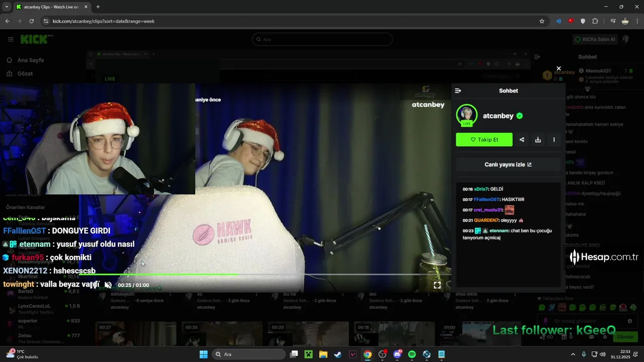The image size is (644, 362).
Task: Open the Chrome three-dot menu
Action: click(x=637, y=21)
